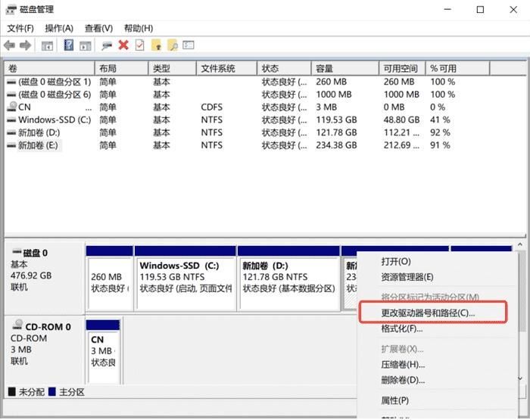Click drive icon of 磁盘 0 磁盘分区 1 row
The image size is (530, 420).
11,82
